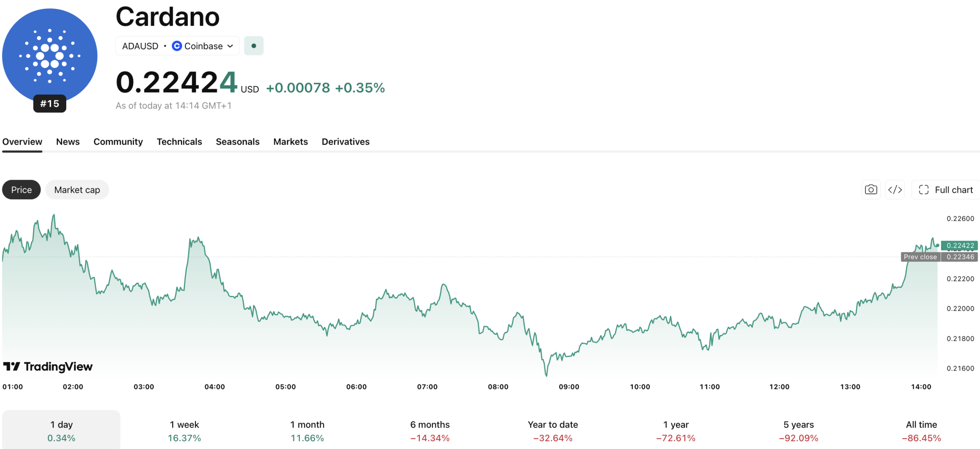This screenshot has height=449, width=980.
Task: Click the 0.22422 current price label
Action: 960,246
